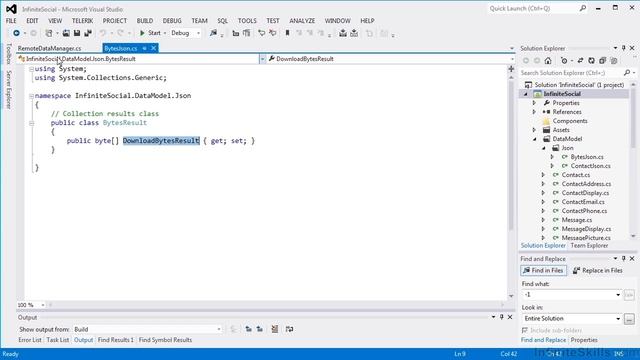Select BytesJson.cs in Solution Explorer
The height and width of the screenshot is (360, 640).
[587, 157]
